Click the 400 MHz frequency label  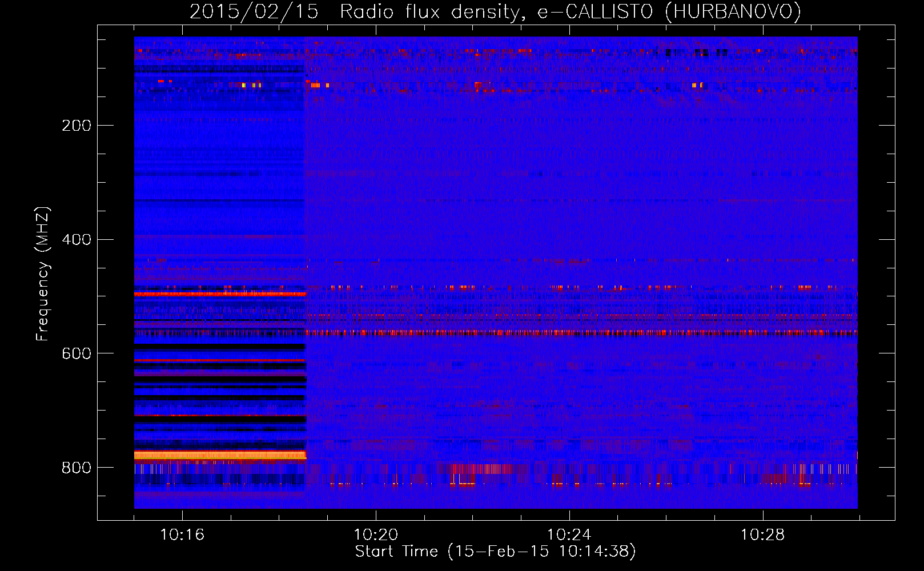tap(77, 240)
